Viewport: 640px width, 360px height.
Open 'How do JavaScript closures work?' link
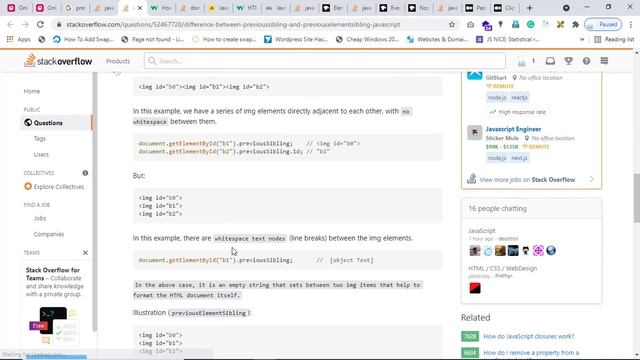point(529,336)
